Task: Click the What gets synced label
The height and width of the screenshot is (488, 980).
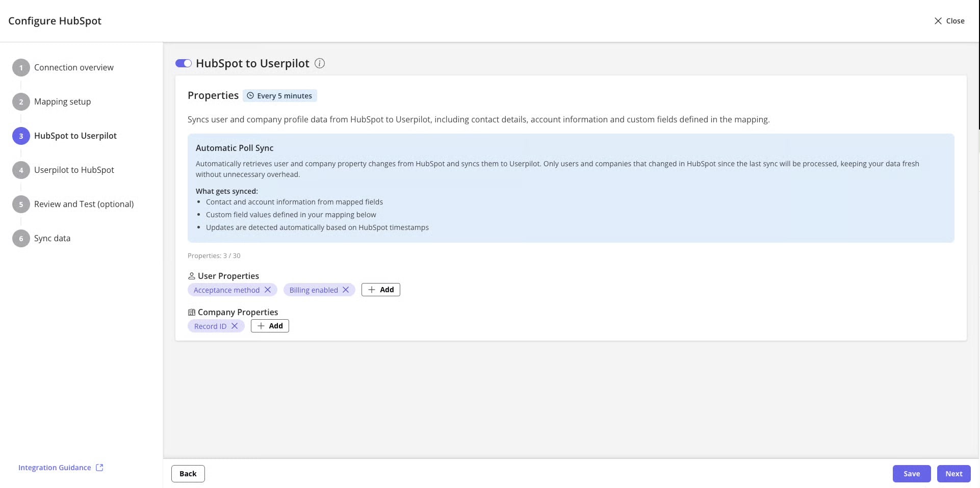Action: click(227, 191)
